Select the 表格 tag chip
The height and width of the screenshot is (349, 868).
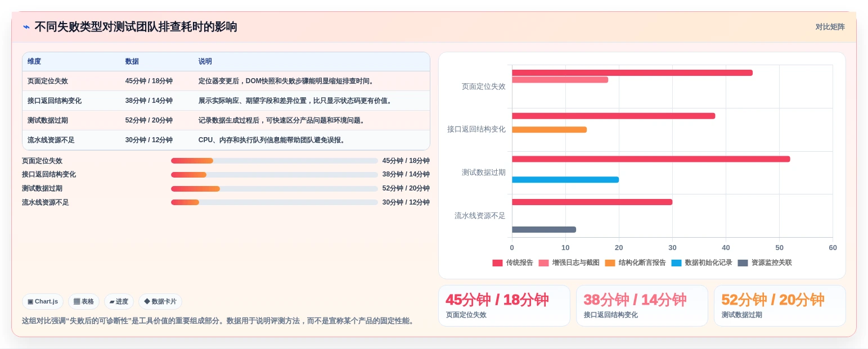pyautogui.click(x=84, y=302)
